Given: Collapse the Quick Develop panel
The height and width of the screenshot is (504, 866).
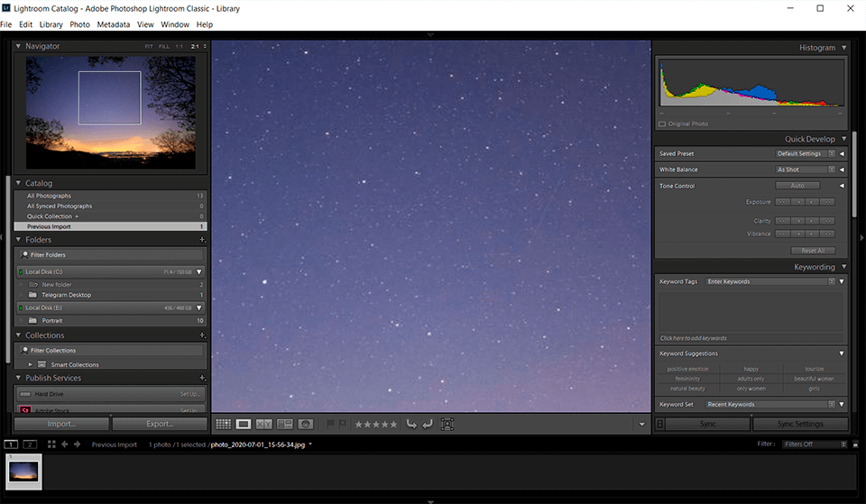Looking at the screenshot, I should pyautogui.click(x=844, y=139).
